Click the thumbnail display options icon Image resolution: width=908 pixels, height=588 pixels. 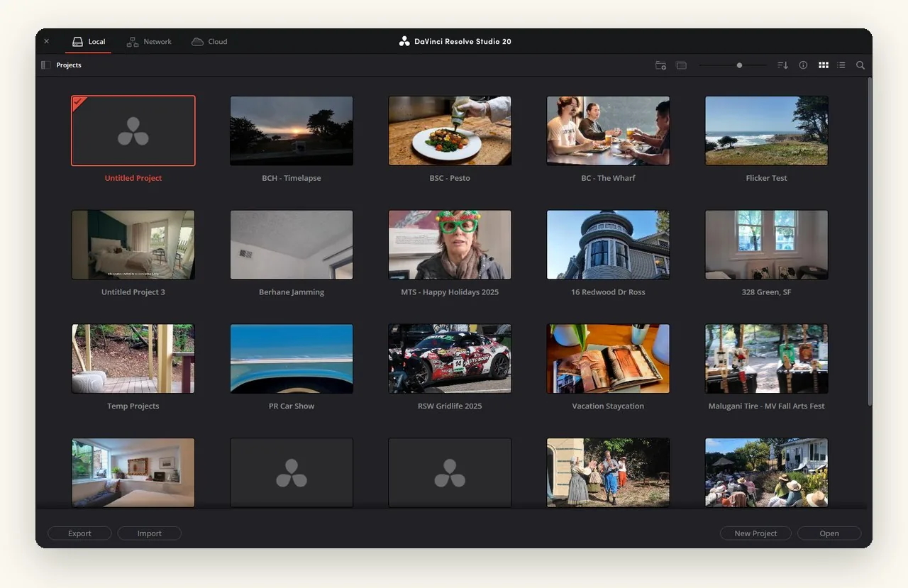coord(682,65)
